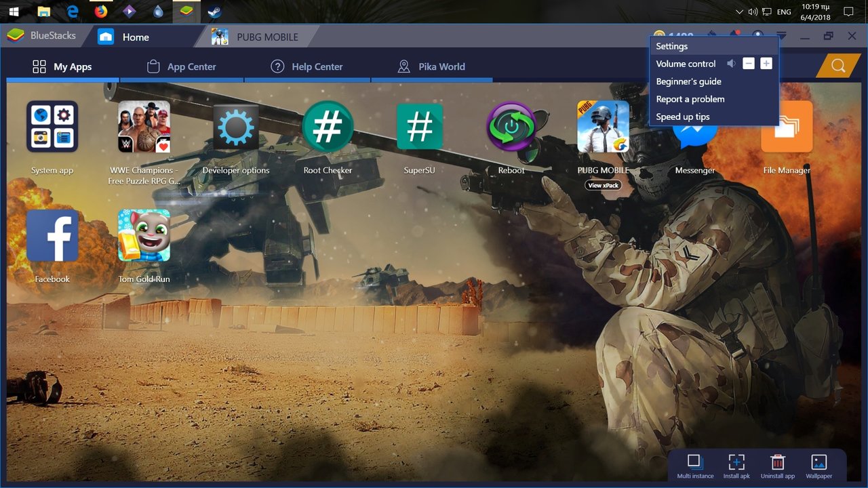
Task: Open Action Center notifications icon
Action: [x=848, y=12]
